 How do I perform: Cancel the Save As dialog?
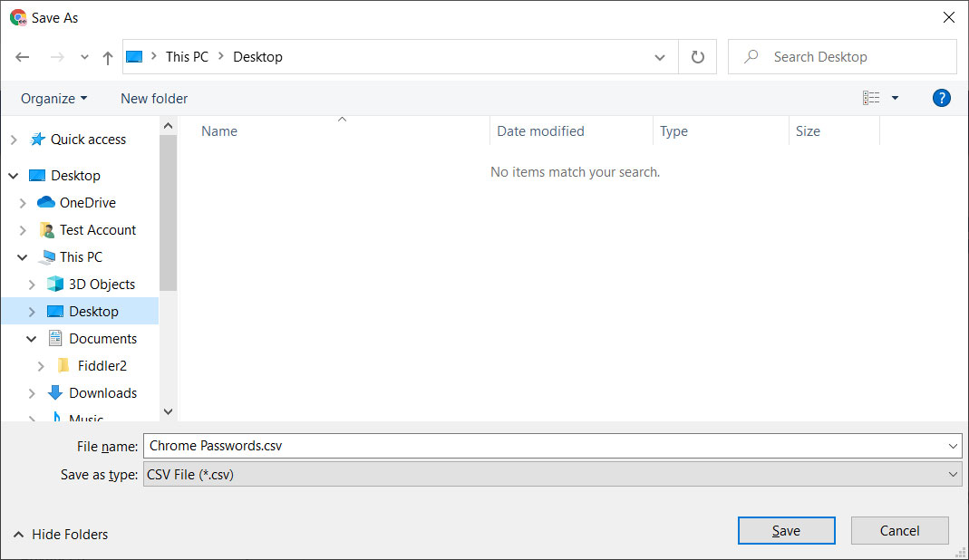[x=899, y=531]
